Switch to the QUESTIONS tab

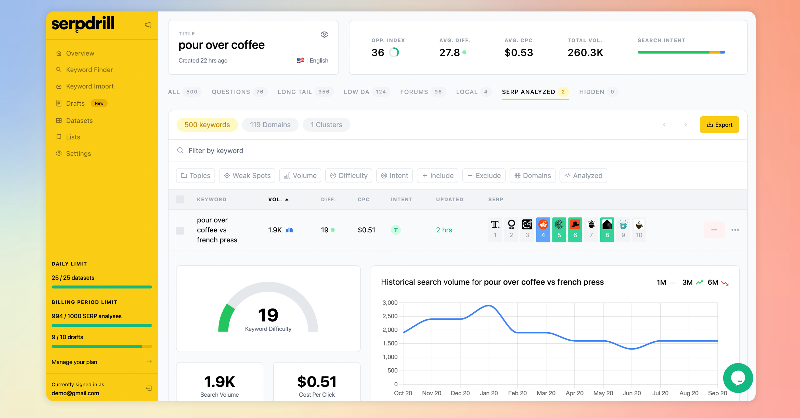click(x=239, y=92)
